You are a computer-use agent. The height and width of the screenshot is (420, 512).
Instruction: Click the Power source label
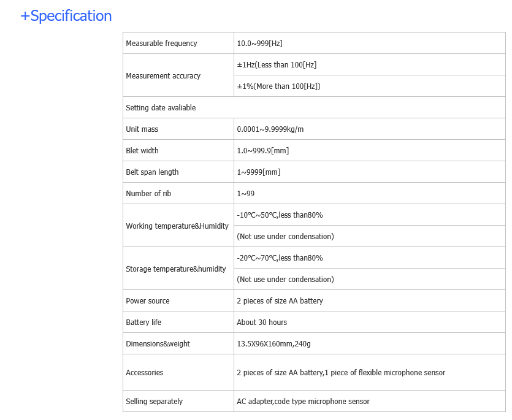pos(148,301)
